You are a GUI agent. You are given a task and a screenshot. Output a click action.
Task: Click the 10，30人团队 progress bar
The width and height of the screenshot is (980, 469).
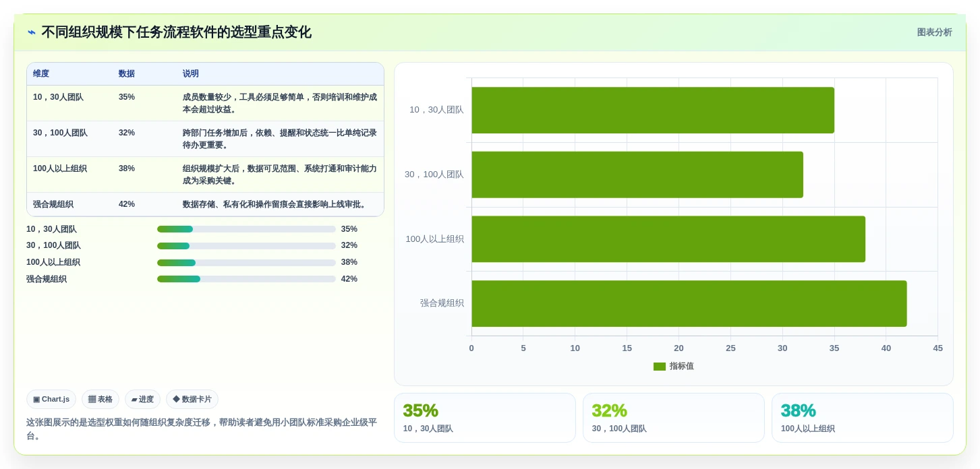(246, 229)
